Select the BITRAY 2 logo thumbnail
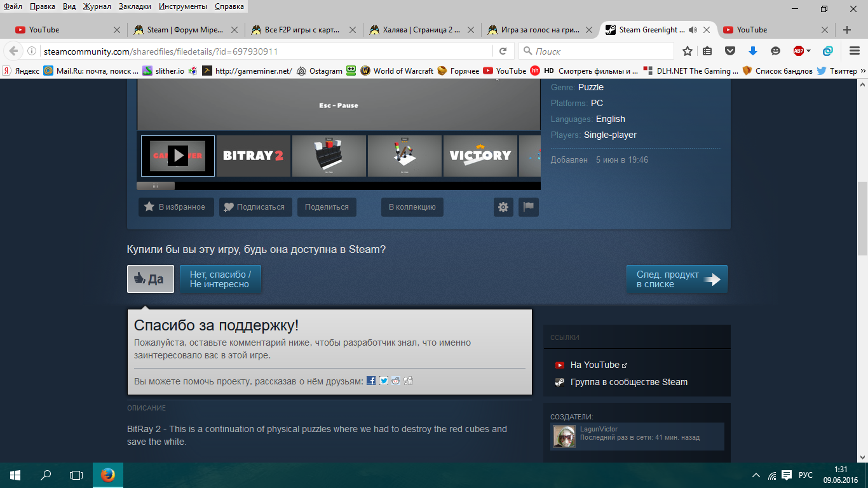This screenshot has height=488, width=868. (x=254, y=156)
